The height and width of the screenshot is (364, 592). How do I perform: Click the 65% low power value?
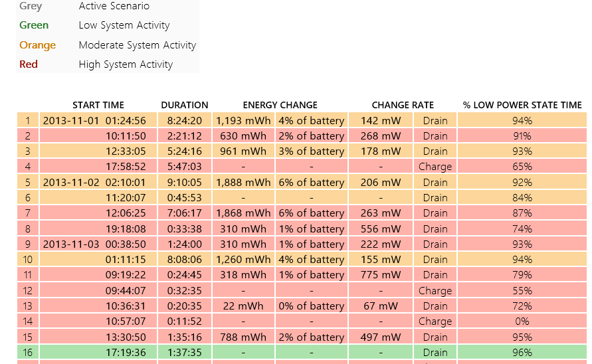tap(522, 167)
